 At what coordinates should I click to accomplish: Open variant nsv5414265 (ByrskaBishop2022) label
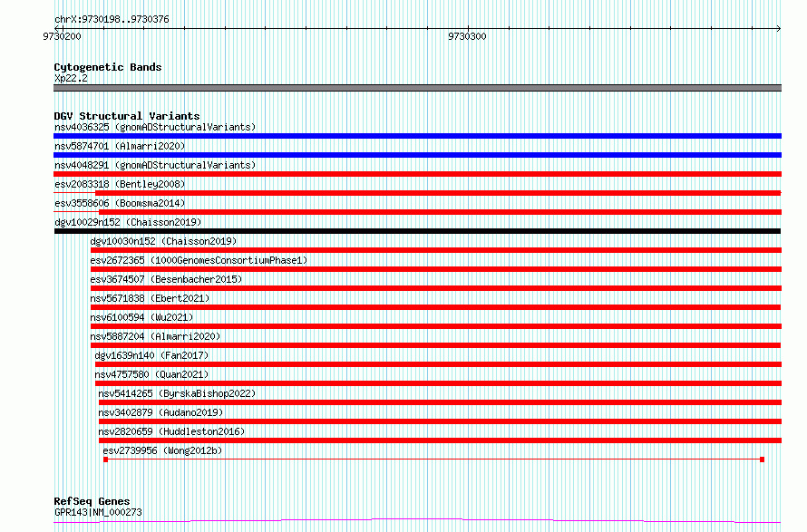point(177,393)
